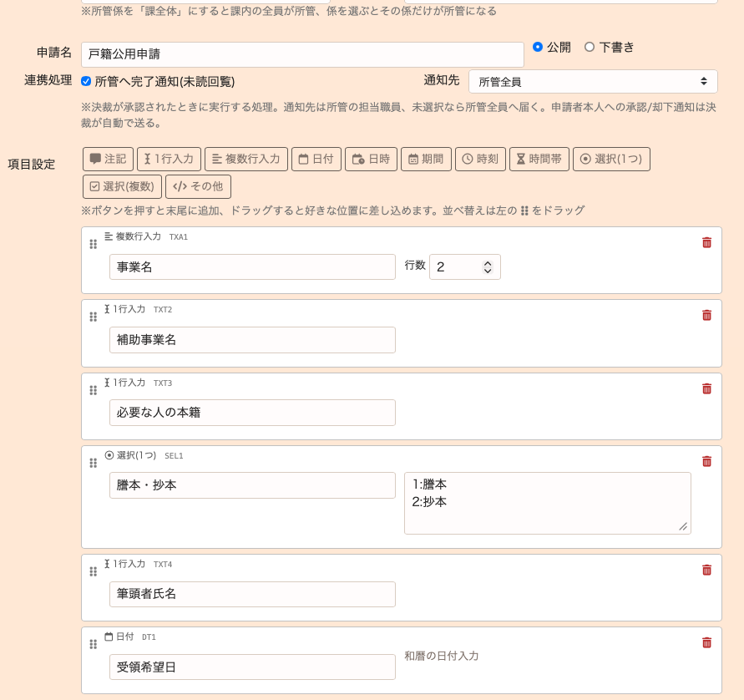This screenshot has width=744, height=700.
Task: Click the 申請名 field with 戸籍公用申請
Action: pyautogui.click(x=302, y=54)
